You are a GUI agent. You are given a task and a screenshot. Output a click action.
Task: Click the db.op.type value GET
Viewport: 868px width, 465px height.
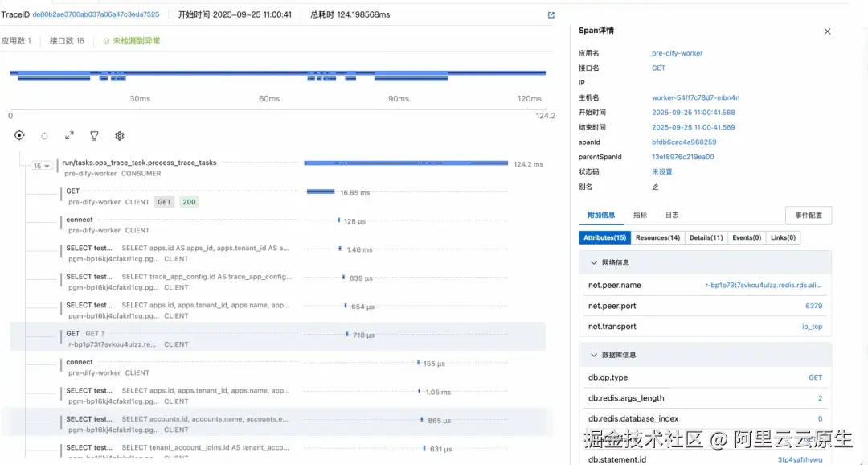click(816, 377)
